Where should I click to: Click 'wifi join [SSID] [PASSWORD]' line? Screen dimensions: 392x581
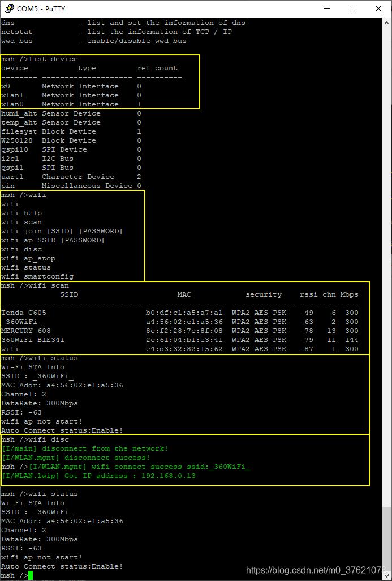(62, 231)
